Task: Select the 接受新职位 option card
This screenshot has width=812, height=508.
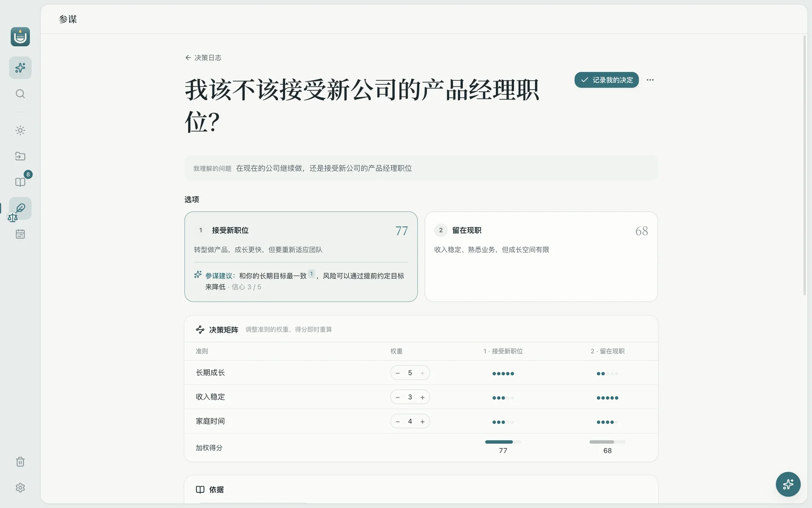Action: [301, 256]
